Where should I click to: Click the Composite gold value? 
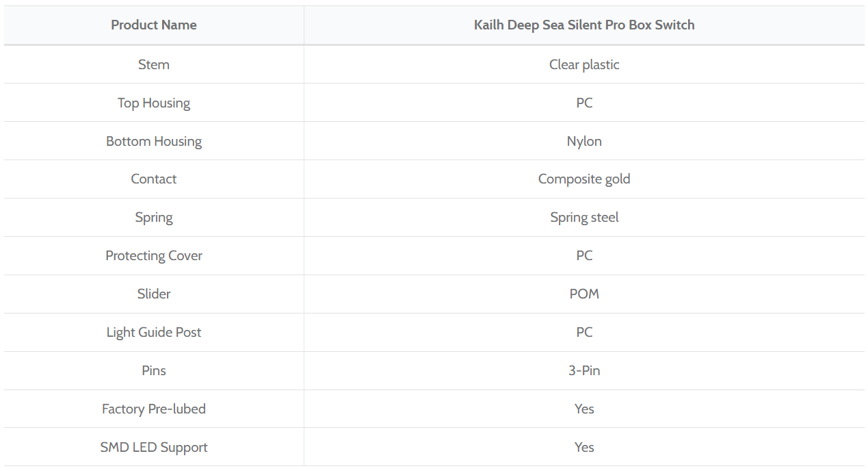[x=584, y=179]
